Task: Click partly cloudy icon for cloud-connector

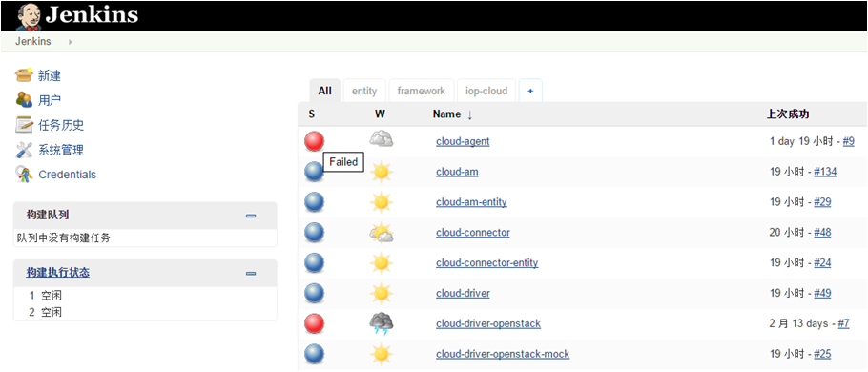Action: (x=382, y=233)
